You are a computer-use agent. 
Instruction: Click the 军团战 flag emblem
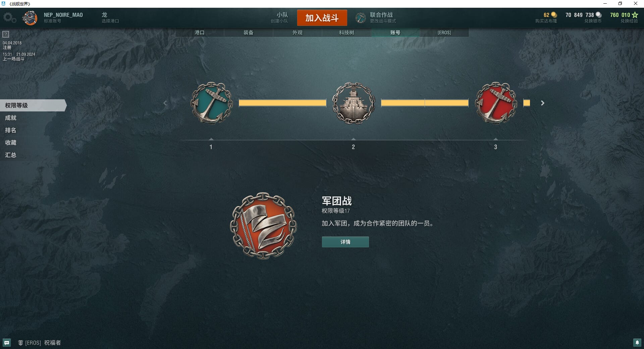[263, 226]
